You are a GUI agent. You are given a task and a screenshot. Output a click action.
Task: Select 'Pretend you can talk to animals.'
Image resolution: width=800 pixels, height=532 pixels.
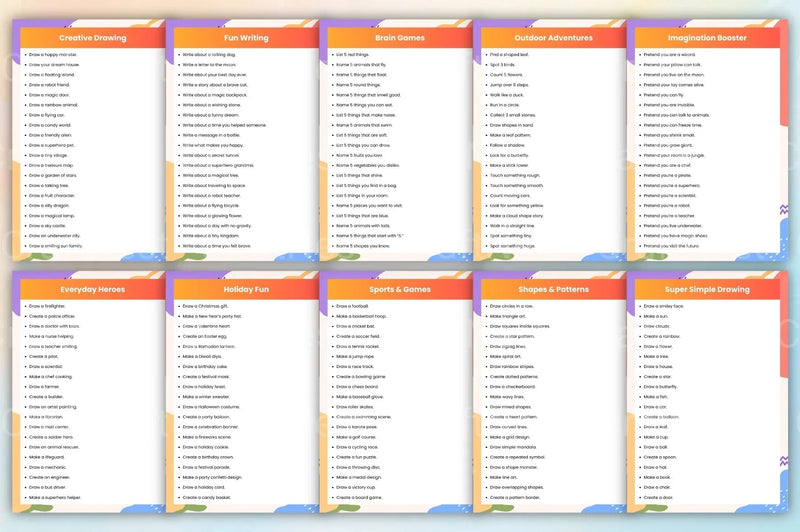(677, 115)
